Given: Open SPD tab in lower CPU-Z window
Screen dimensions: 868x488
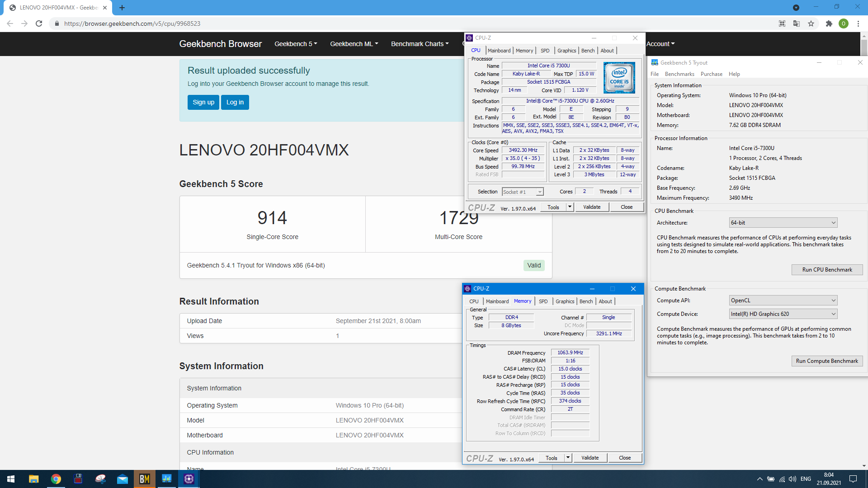Looking at the screenshot, I should tap(543, 301).
